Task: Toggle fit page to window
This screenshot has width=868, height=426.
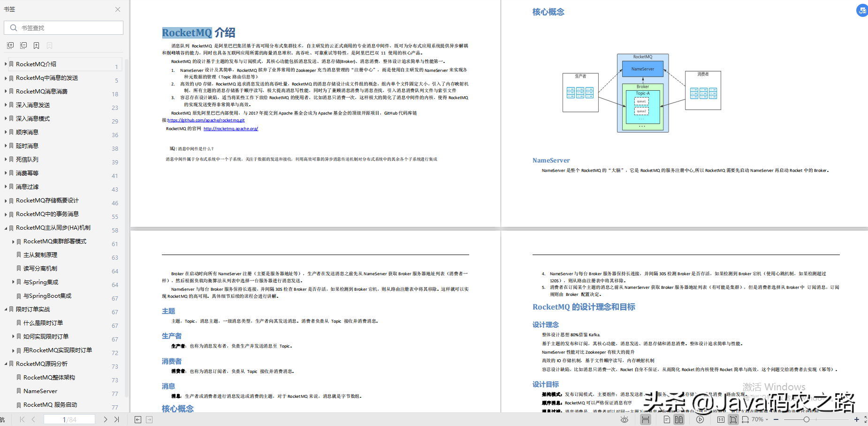Action: [733, 419]
